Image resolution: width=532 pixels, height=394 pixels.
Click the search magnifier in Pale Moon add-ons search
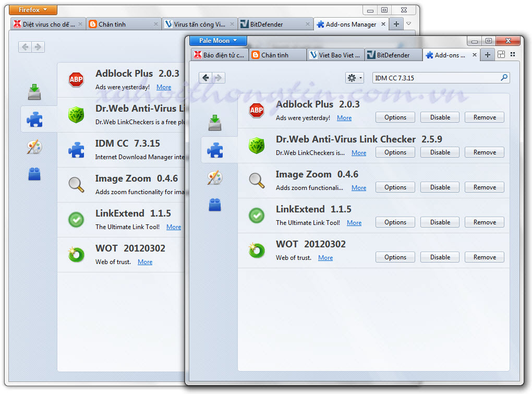(504, 78)
